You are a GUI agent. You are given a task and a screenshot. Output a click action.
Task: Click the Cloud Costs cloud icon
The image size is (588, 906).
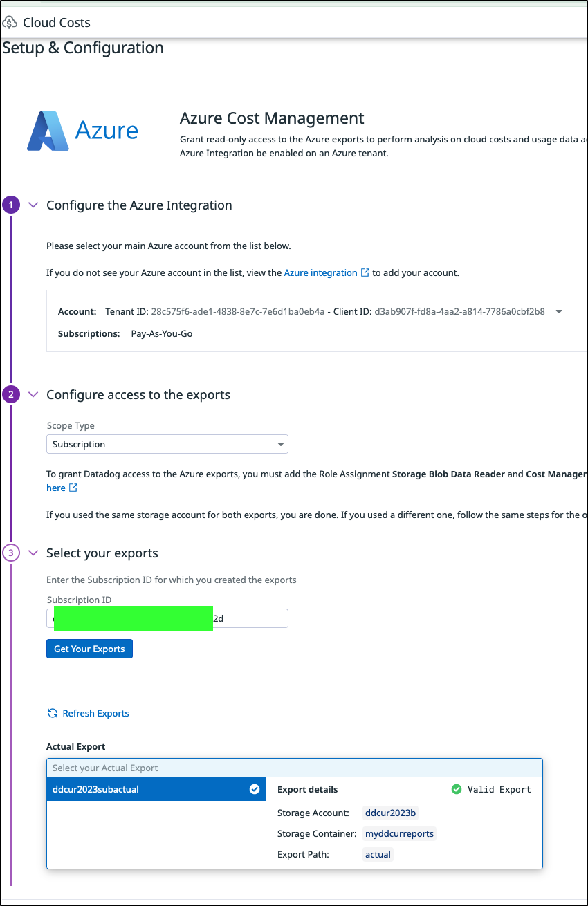[x=10, y=22]
